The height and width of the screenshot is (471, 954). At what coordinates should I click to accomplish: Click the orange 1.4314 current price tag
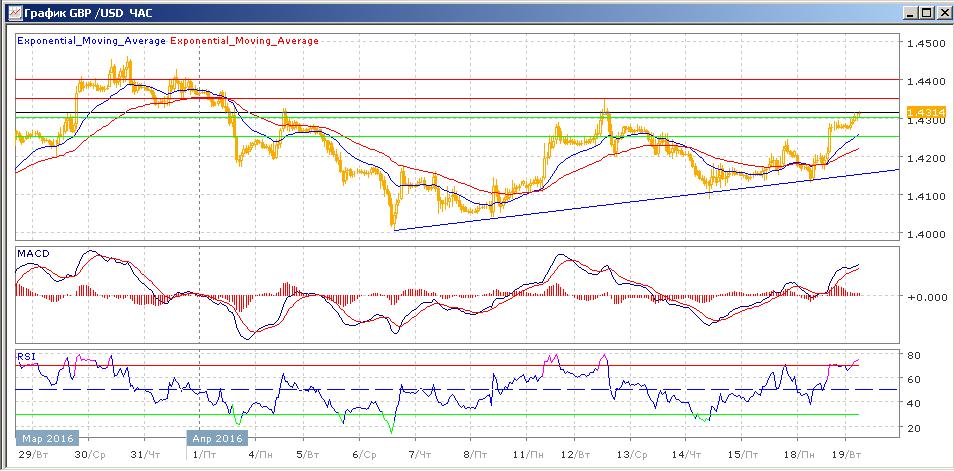click(925, 112)
